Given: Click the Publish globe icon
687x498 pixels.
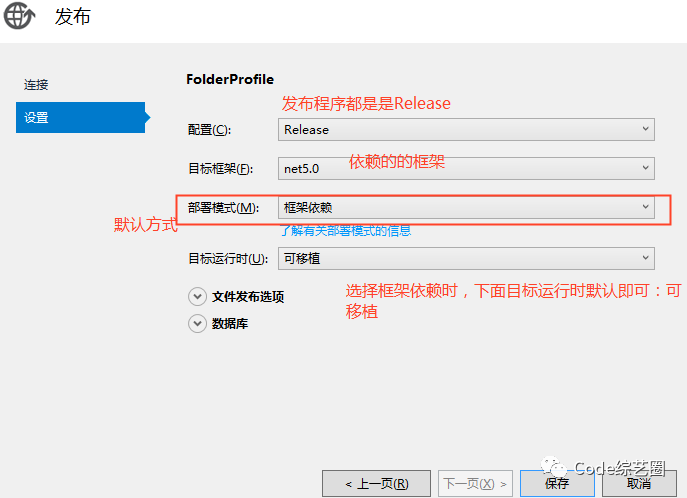Looking at the screenshot, I should point(19,16).
